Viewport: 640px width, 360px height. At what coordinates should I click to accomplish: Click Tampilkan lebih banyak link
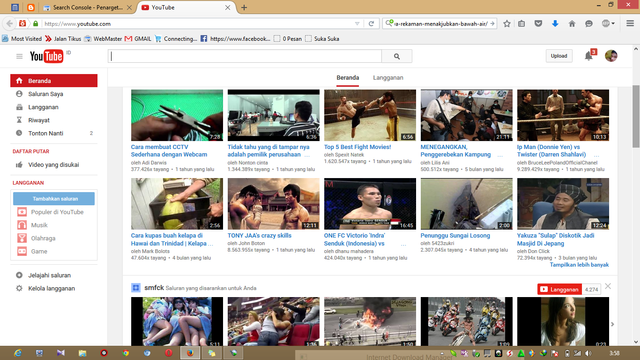coord(579,264)
